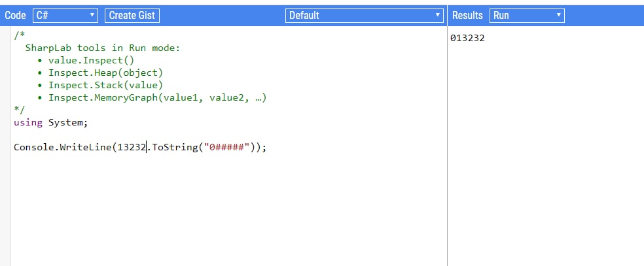This screenshot has width=644, height=266.
Task: Click the Results header label
Action: click(467, 16)
